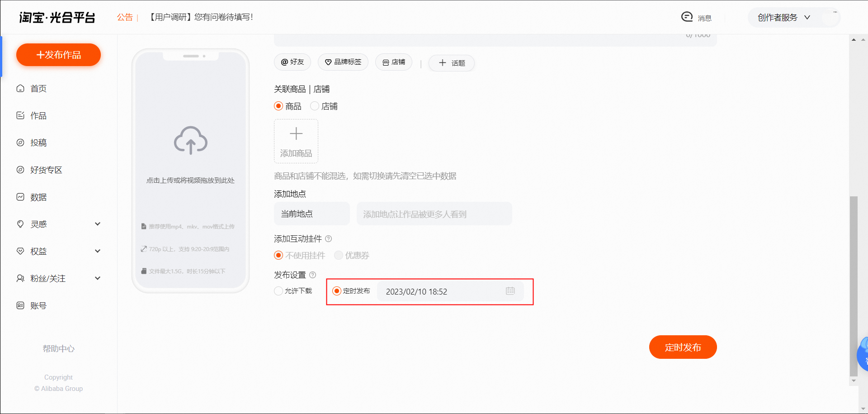Click the page vertical scrollbar thumb
The image size is (868, 414).
coord(854,286)
